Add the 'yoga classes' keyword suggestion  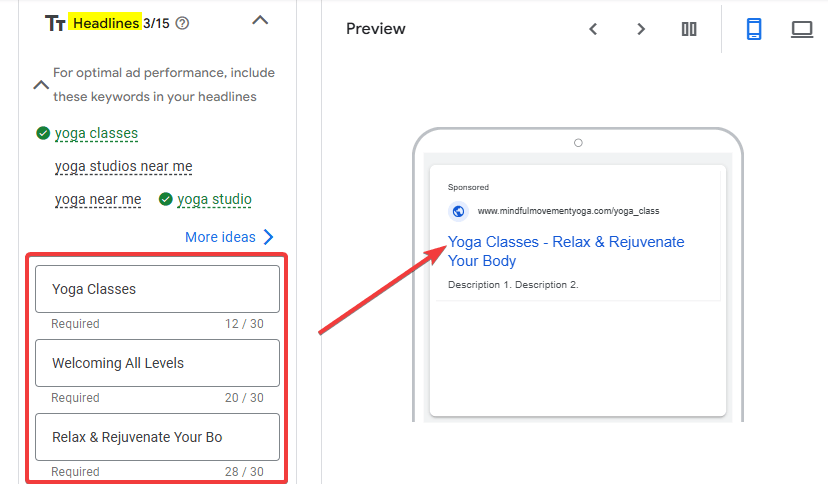point(96,133)
